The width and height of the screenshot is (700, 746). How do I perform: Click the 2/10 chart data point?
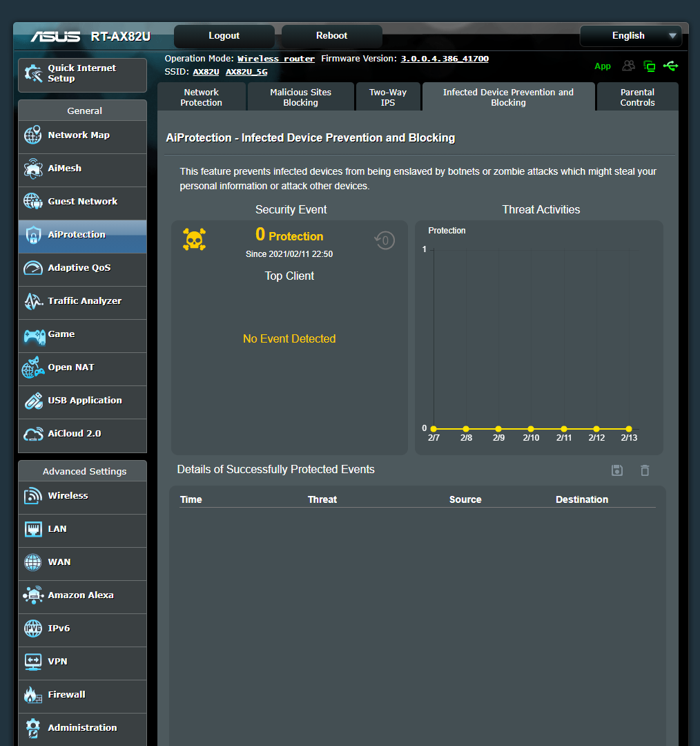point(531,429)
